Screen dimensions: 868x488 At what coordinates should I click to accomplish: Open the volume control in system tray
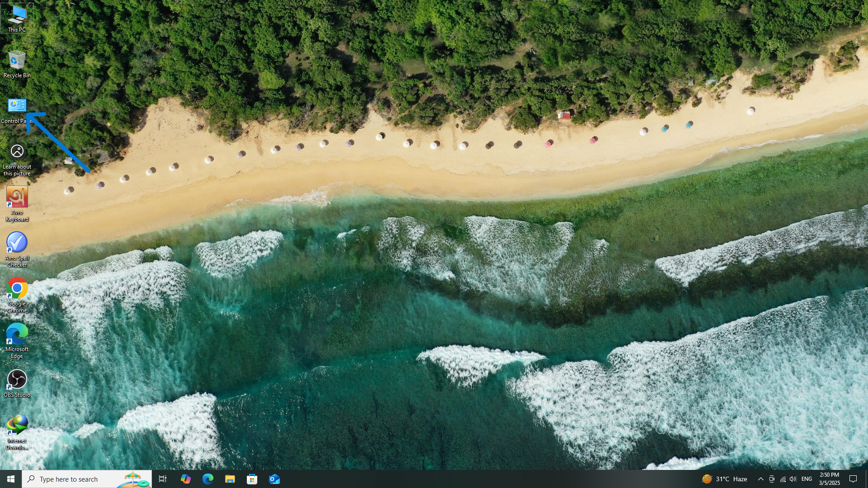(793, 479)
